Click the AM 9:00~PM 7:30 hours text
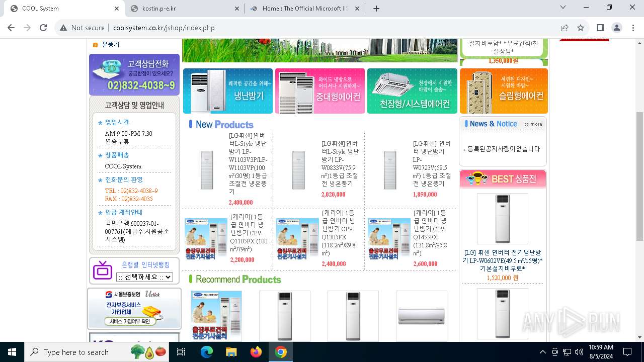The image size is (644, 362). pyautogui.click(x=128, y=134)
